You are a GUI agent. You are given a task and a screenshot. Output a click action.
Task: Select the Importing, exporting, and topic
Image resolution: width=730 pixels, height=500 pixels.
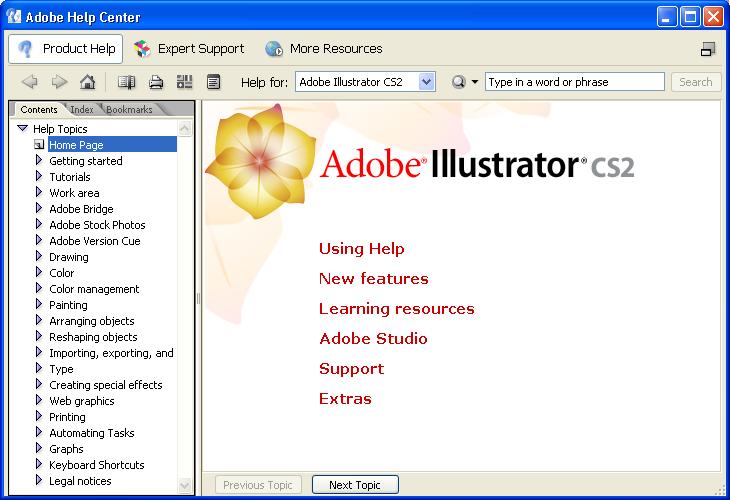111,353
